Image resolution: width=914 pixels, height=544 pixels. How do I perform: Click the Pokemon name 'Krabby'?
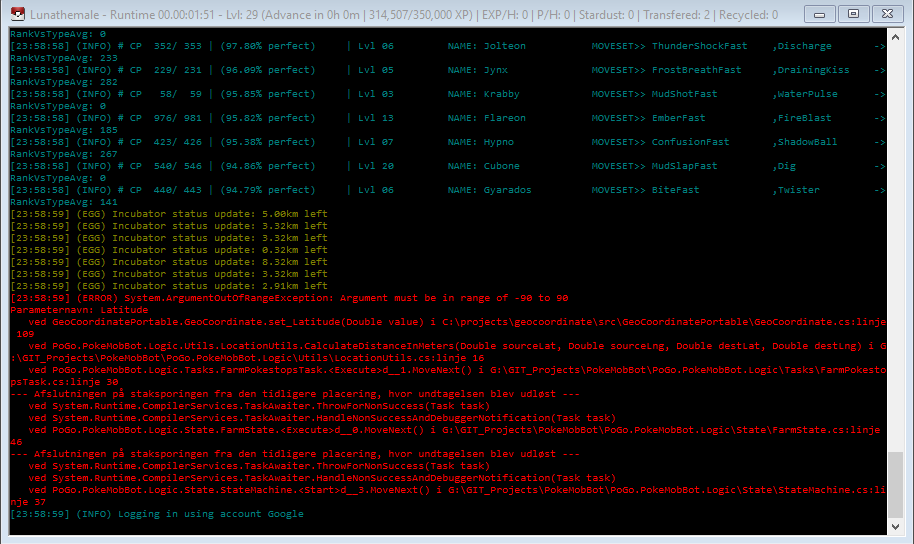(x=501, y=94)
